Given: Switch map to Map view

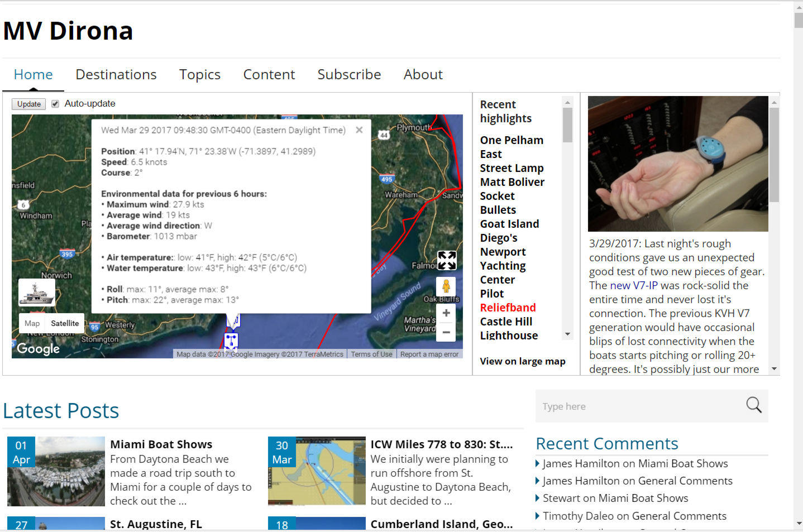Looking at the screenshot, I should 32,323.
